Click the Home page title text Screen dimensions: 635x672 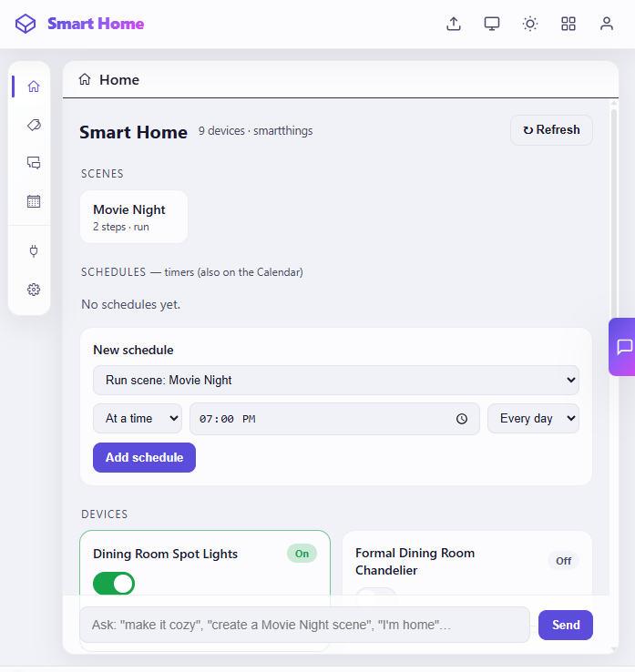coord(119,80)
